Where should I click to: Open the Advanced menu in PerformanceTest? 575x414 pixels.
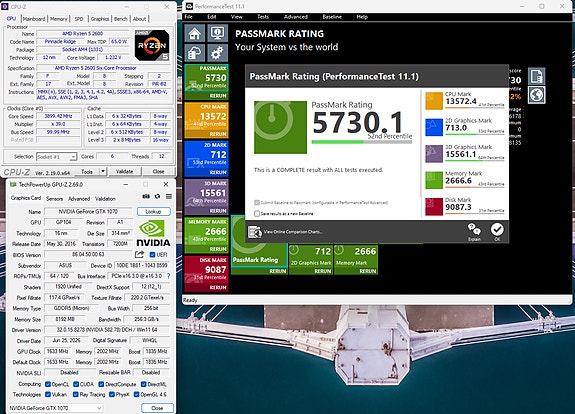[x=296, y=17]
